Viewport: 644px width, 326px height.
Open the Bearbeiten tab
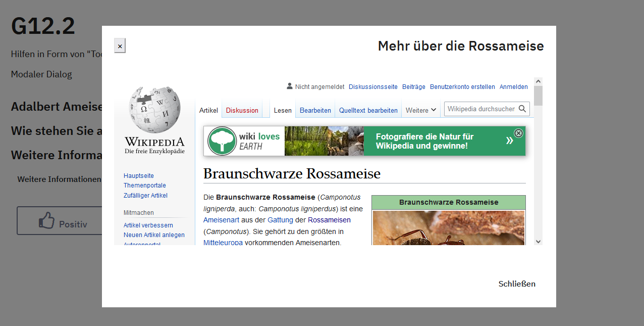[315, 110]
